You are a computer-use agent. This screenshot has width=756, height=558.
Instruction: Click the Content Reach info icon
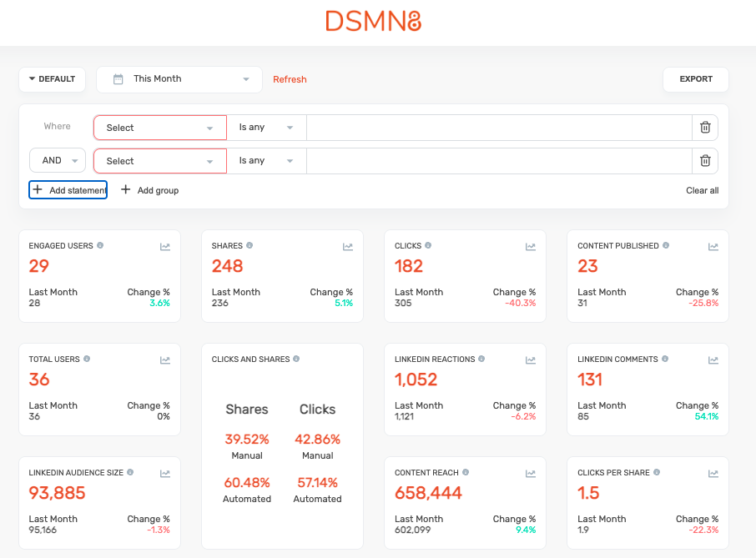(x=465, y=473)
